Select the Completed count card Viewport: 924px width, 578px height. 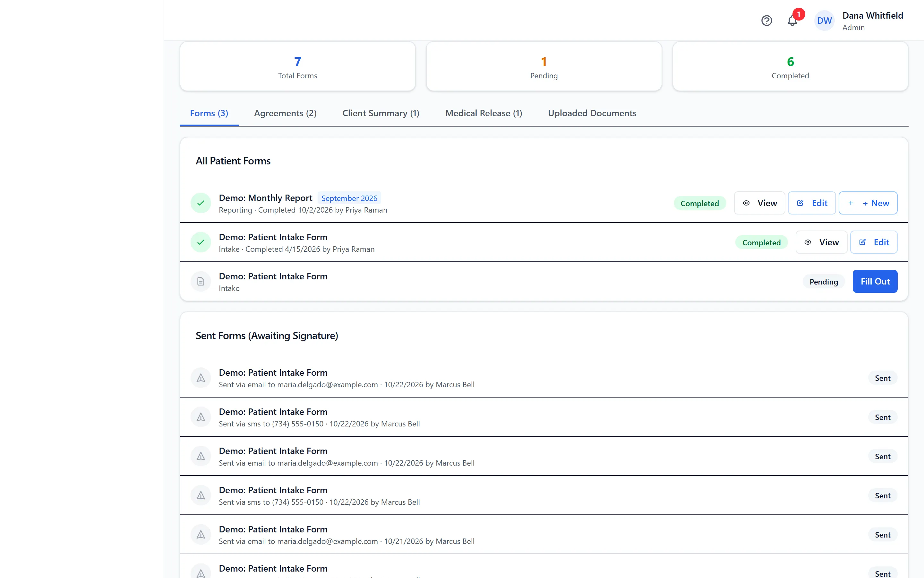[790, 66]
